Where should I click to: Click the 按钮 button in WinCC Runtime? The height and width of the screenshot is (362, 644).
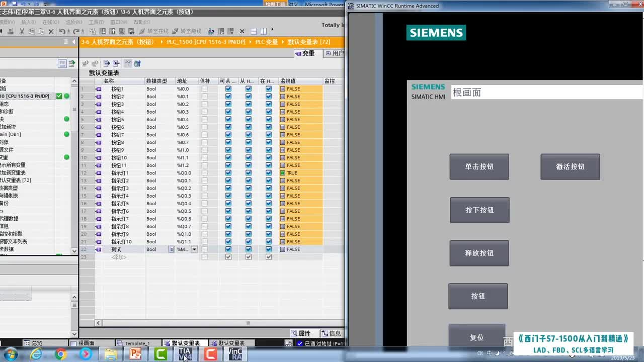point(478,296)
